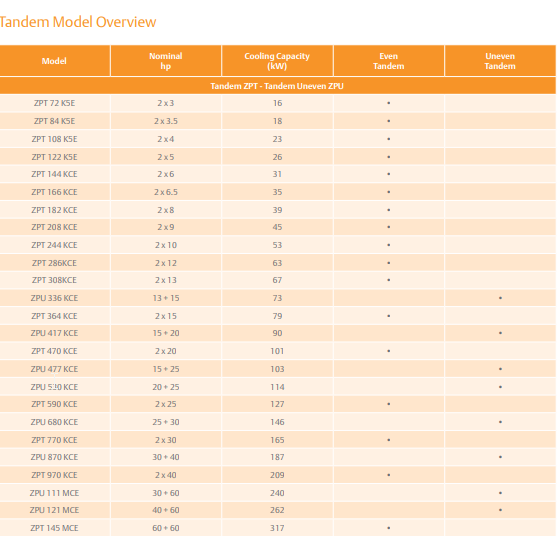
Task: Select the ZPT 145 MCE model cell
Action: click(x=54, y=528)
